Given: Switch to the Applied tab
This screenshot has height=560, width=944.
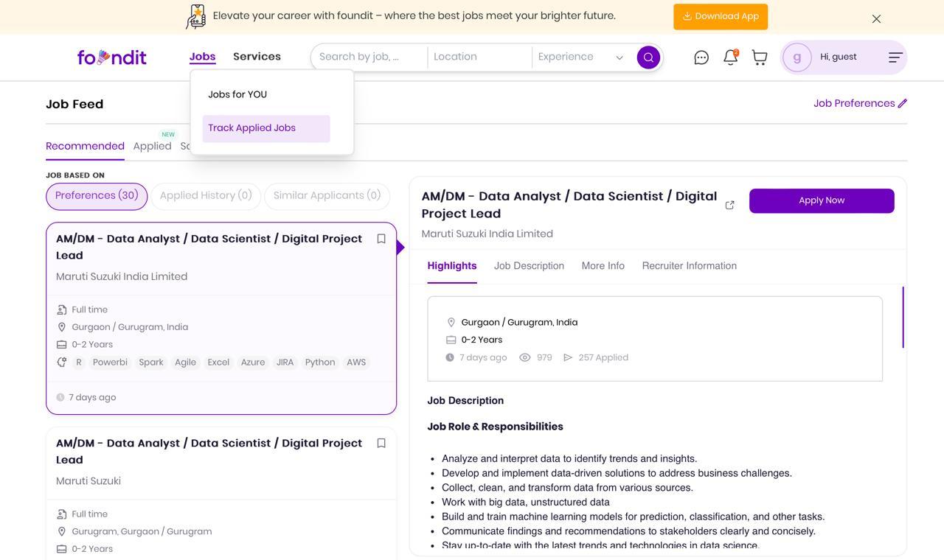Looking at the screenshot, I should [152, 146].
